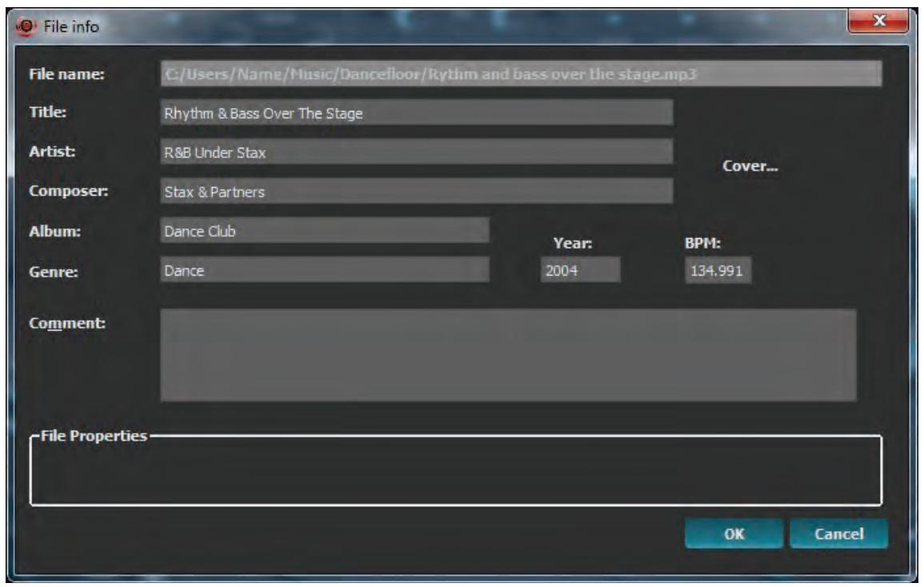Edit the Title field
924x587 pixels.
[416, 113]
